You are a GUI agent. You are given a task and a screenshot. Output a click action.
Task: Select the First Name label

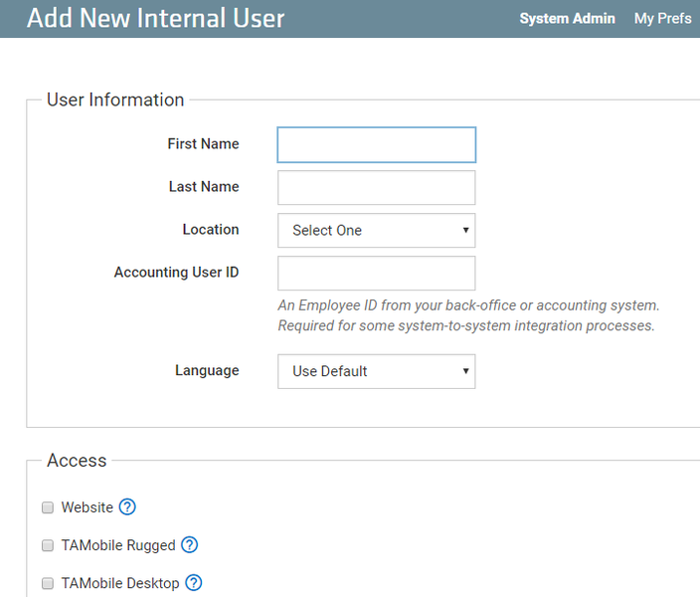point(203,144)
